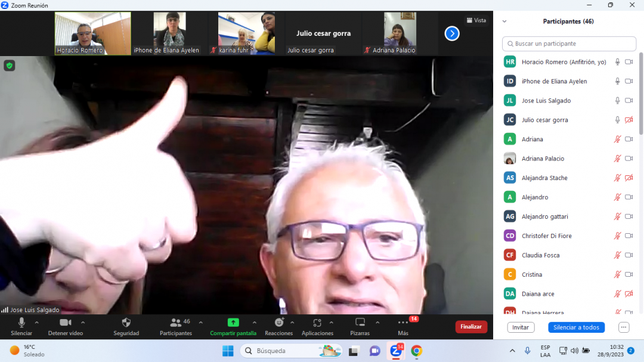Select Horacio Romero video thumbnail
This screenshot has height=362, width=644.
point(93,33)
